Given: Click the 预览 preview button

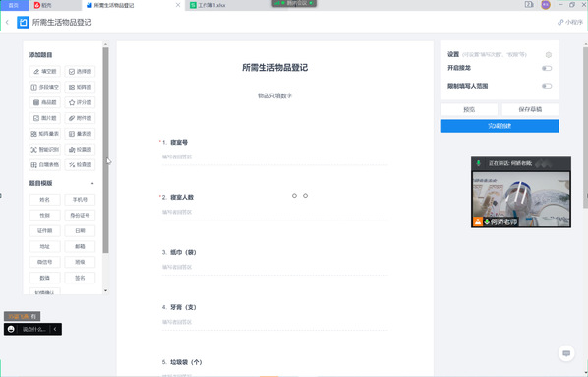Looking at the screenshot, I should (x=469, y=109).
